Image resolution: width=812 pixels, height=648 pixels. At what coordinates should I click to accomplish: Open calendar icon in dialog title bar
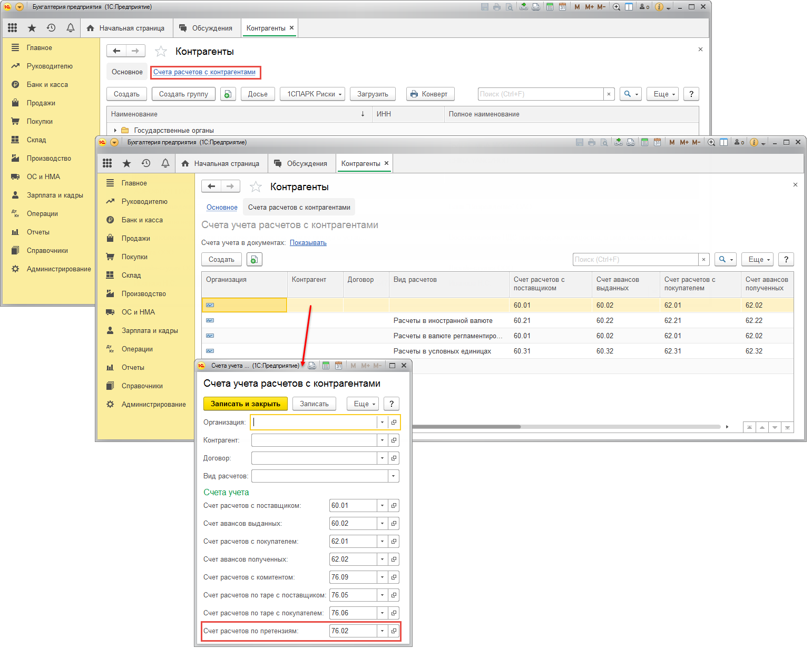pyautogui.click(x=338, y=365)
